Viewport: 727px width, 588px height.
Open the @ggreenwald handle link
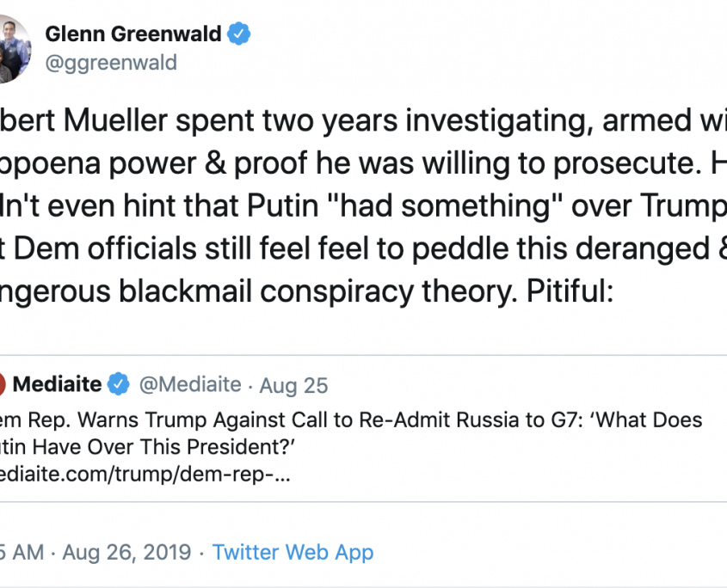(110, 63)
